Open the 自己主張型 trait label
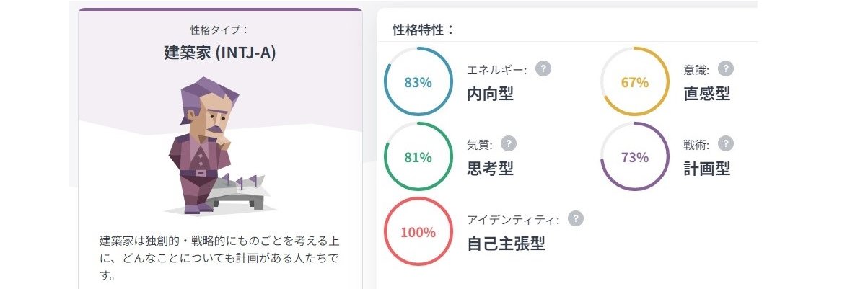This screenshot has height=289, width=868. pyautogui.click(x=506, y=244)
